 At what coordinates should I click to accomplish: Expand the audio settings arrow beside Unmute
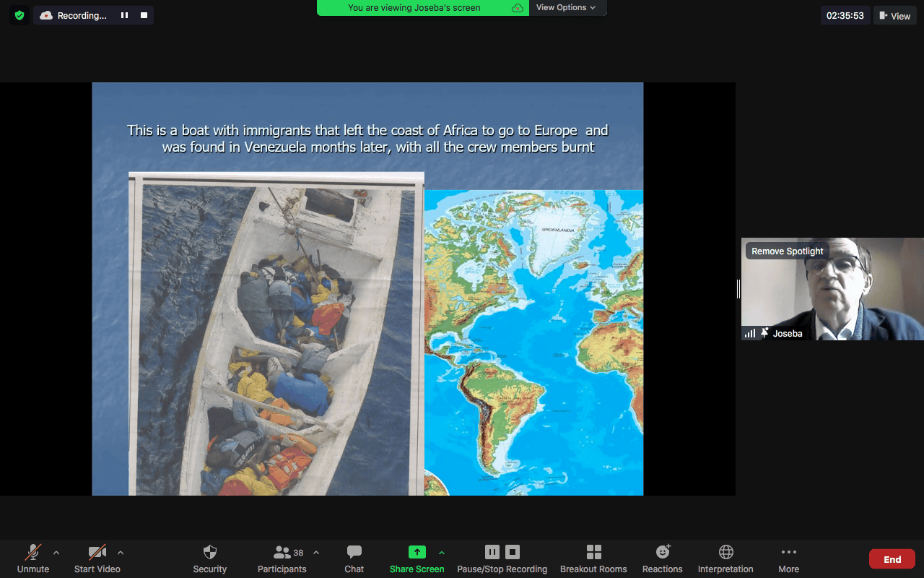tap(56, 553)
